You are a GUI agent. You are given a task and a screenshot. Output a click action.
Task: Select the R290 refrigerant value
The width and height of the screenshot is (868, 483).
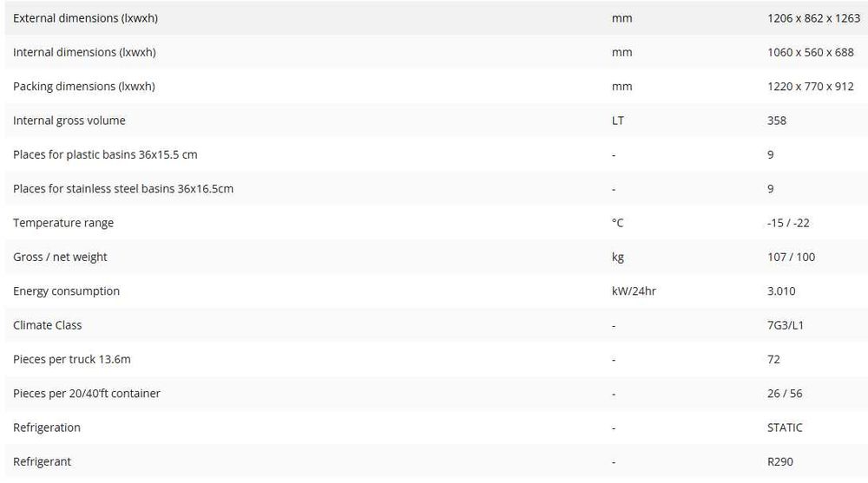780,461
